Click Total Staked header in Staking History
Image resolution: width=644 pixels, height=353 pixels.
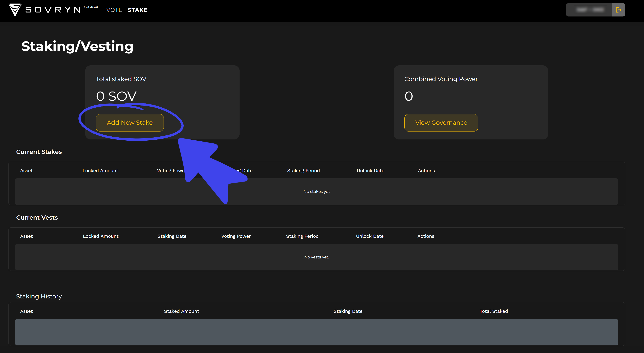coord(494,311)
